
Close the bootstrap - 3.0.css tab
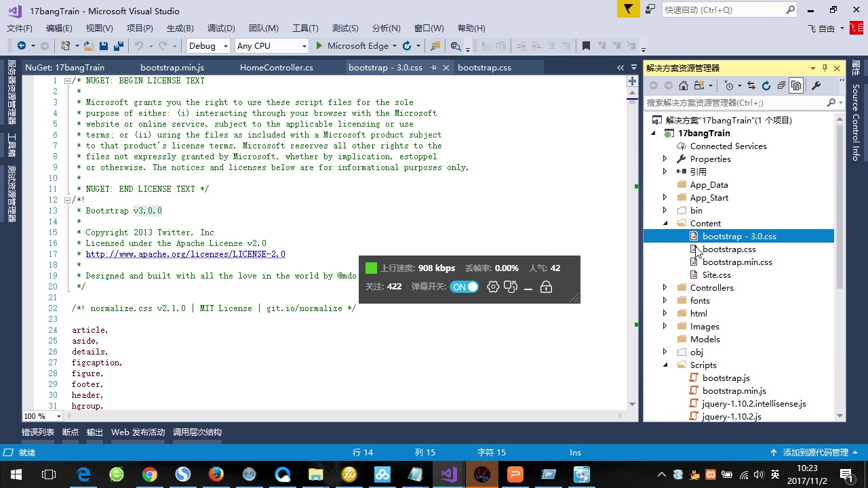446,68
